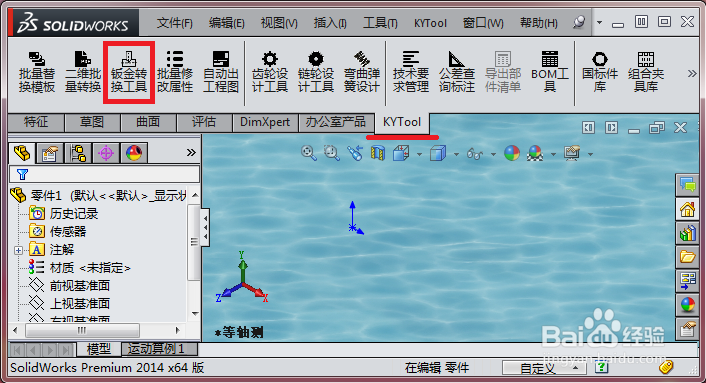Click the Previous View icon
The width and height of the screenshot is (706, 383).
pyautogui.click(x=355, y=153)
